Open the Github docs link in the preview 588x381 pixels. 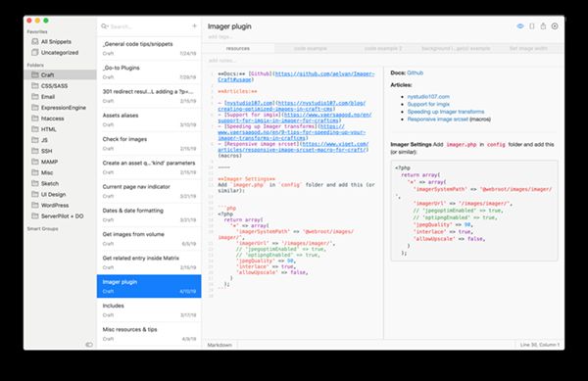point(415,72)
